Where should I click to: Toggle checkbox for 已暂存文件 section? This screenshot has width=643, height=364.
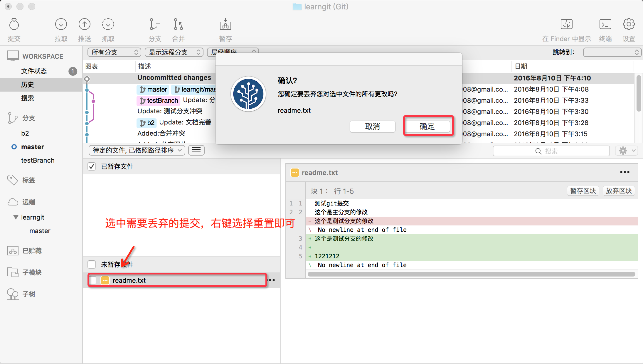pyautogui.click(x=91, y=166)
